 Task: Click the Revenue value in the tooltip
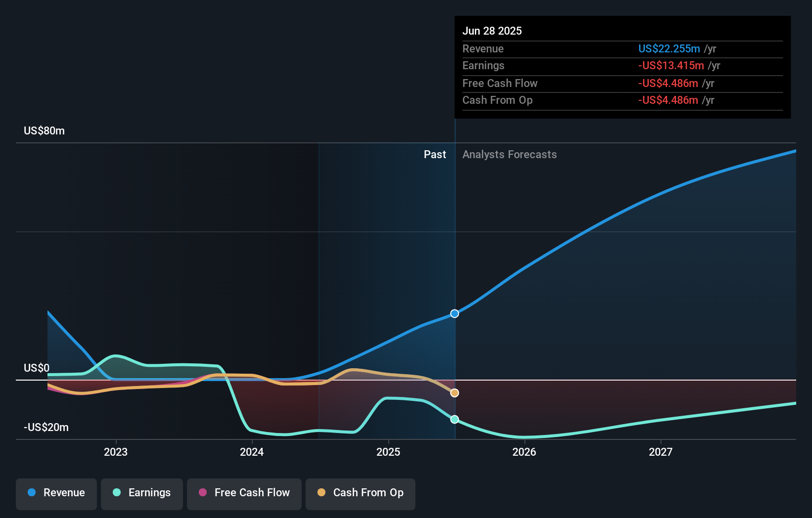pyautogui.click(x=669, y=48)
